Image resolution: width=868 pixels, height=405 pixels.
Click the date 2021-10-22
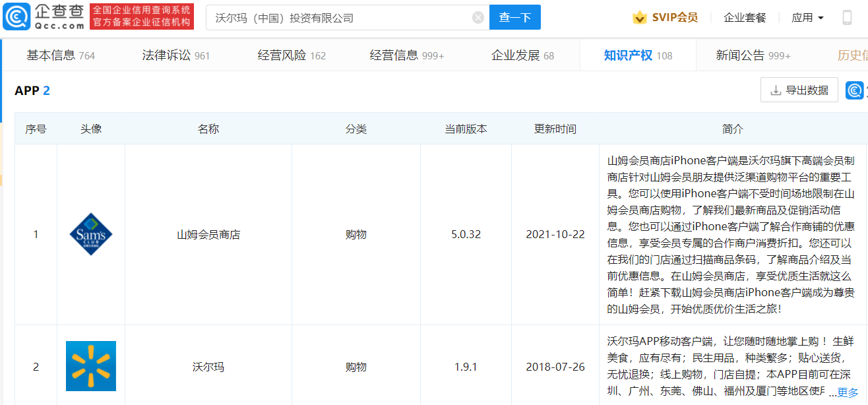tap(555, 234)
